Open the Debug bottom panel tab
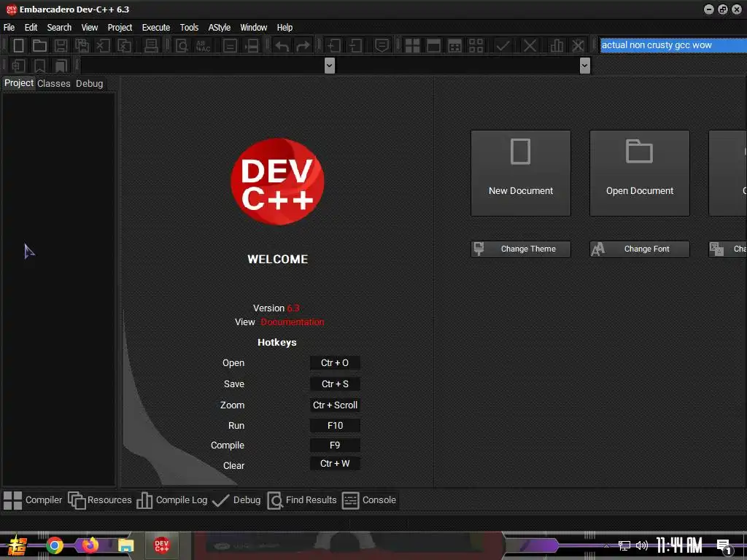 coord(236,500)
